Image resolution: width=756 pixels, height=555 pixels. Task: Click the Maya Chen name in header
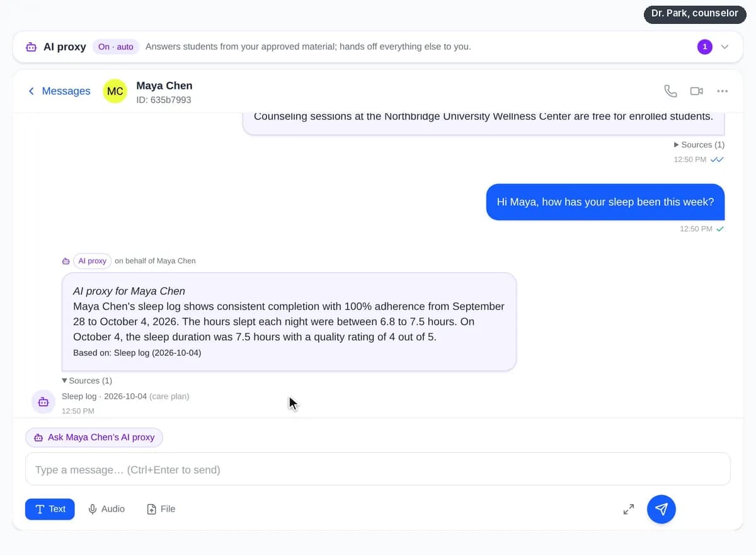(x=164, y=86)
